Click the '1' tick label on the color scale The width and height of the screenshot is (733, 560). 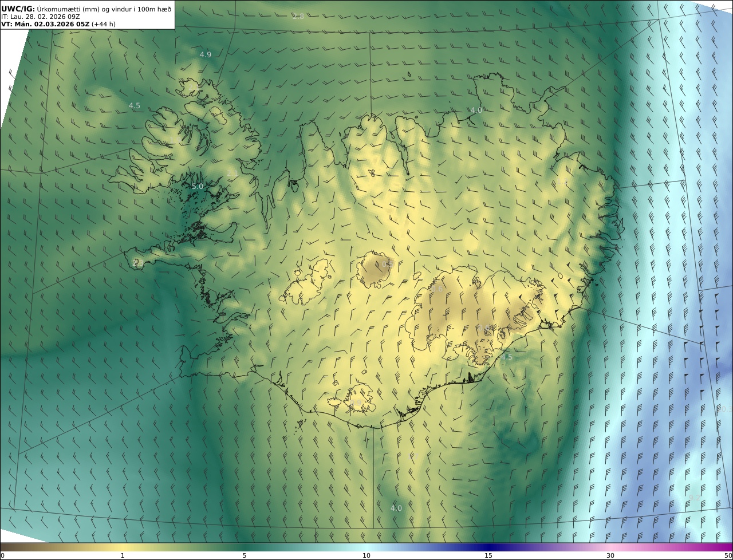(122, 555)
